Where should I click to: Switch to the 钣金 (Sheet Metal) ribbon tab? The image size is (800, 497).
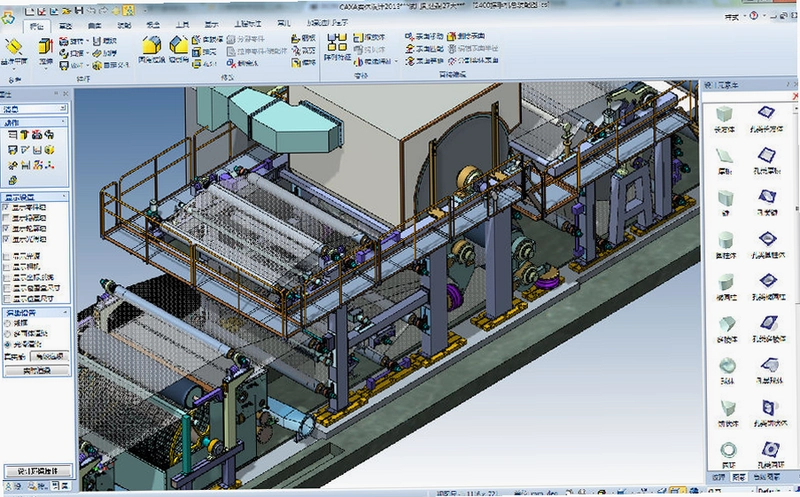pyautogui.click(x=153, y=24)
